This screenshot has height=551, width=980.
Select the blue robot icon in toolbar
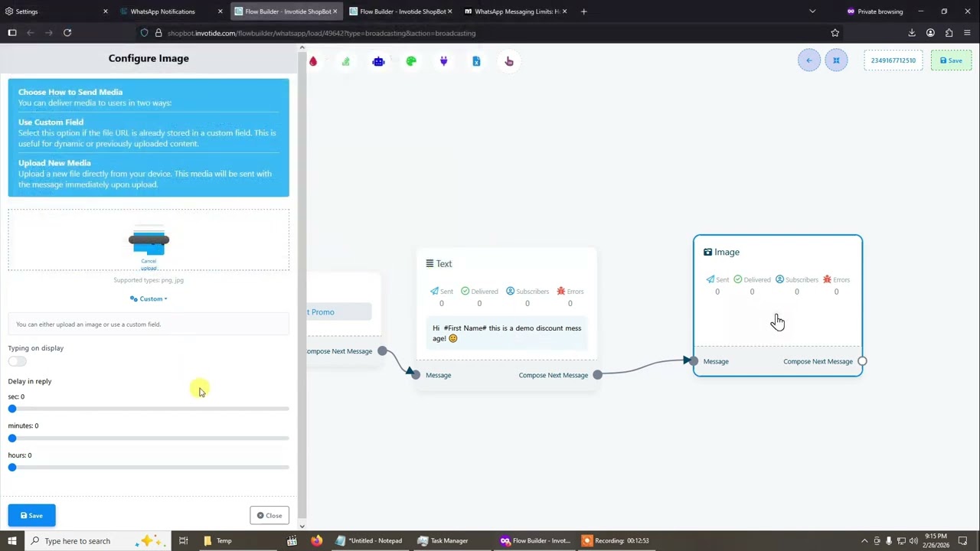pyautogui.click(x=378, y=61)
